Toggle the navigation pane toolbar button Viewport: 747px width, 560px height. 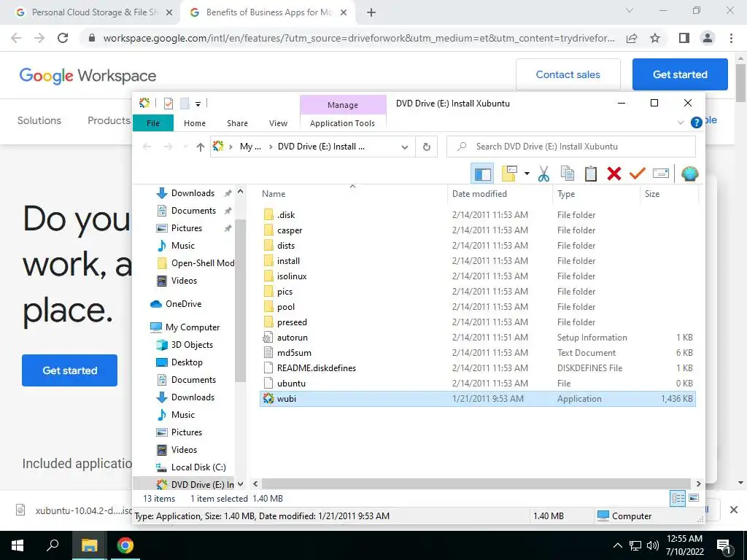tap(482, 174)
